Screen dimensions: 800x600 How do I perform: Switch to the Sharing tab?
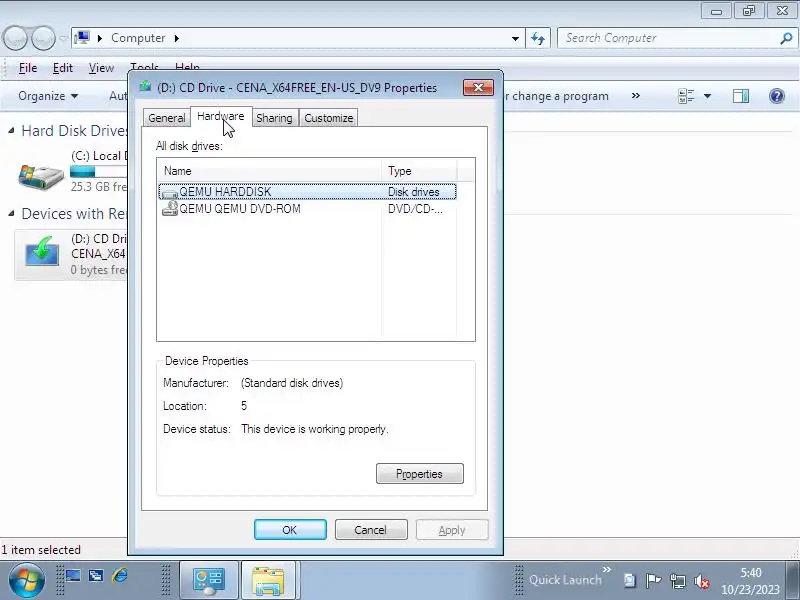(274, 118)
